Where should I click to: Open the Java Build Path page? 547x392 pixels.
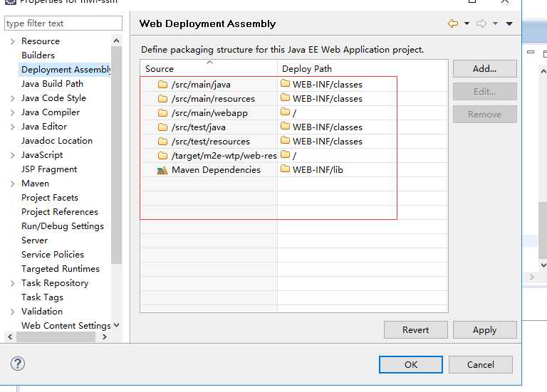(52, 84)
